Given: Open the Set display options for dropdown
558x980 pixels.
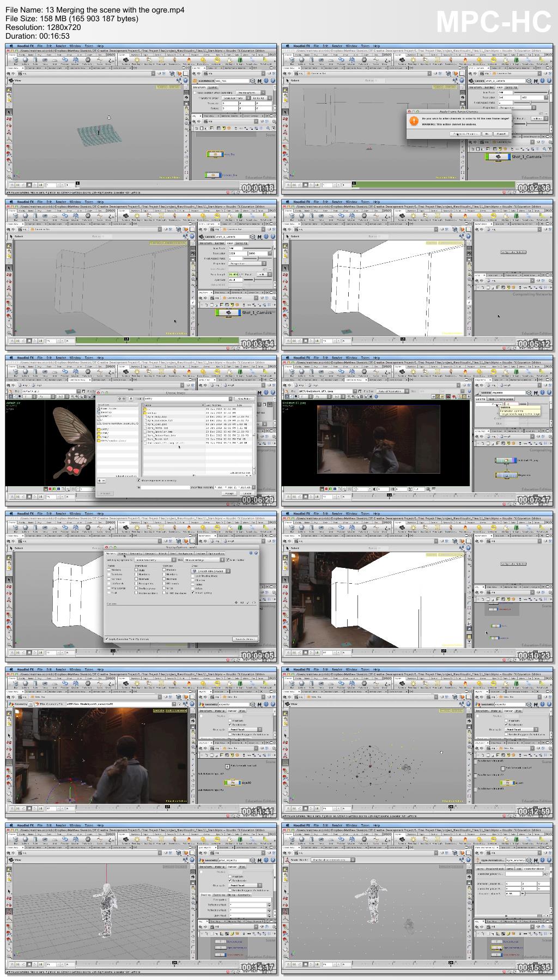Looking at the screenshot, I should (155, 560).
